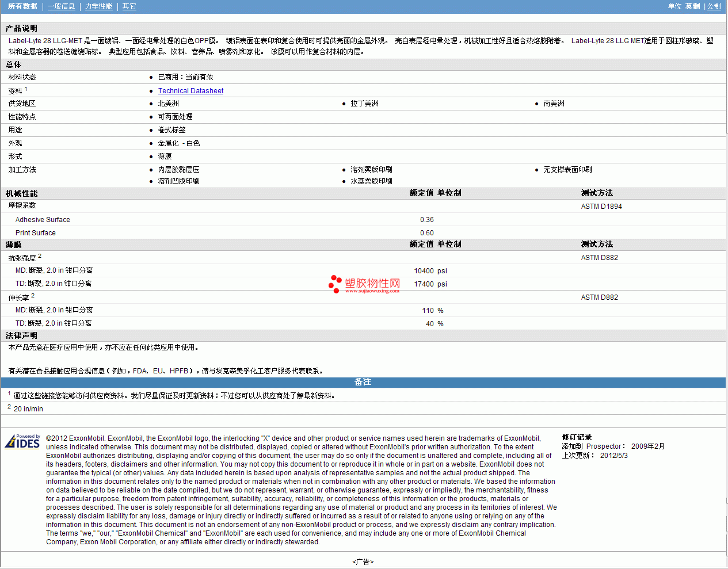Click the Print Surface row label
Screen dimensions: 728x569
point(36,233)
